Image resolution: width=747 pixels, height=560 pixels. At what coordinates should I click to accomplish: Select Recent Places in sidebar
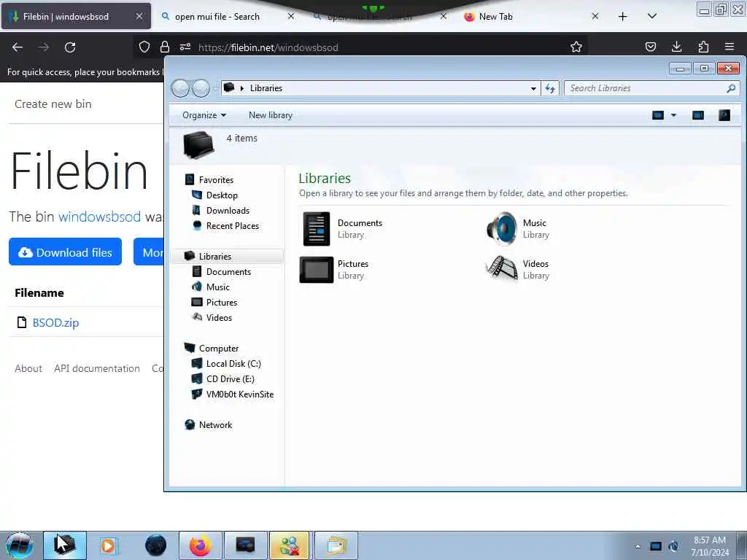coord(233,226)
